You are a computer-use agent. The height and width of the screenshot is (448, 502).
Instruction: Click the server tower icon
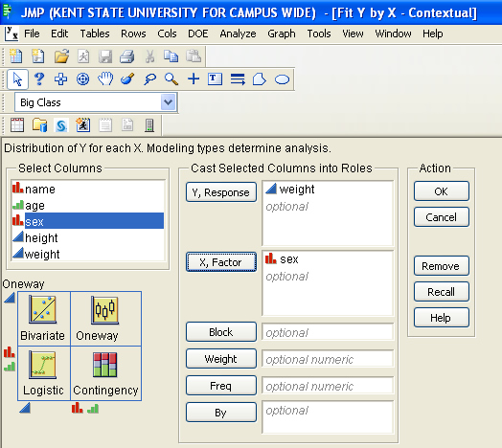[x=149, y=125]
